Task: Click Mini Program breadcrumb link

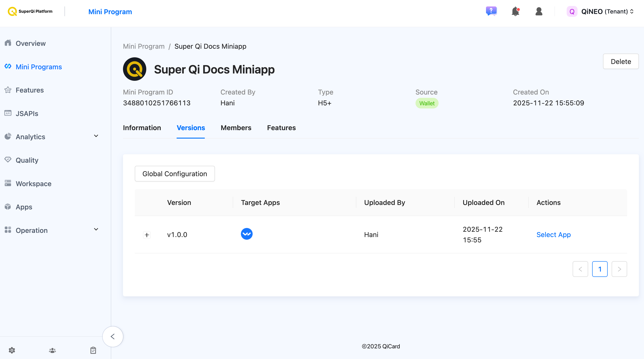Action: click(x=144, y=46)
